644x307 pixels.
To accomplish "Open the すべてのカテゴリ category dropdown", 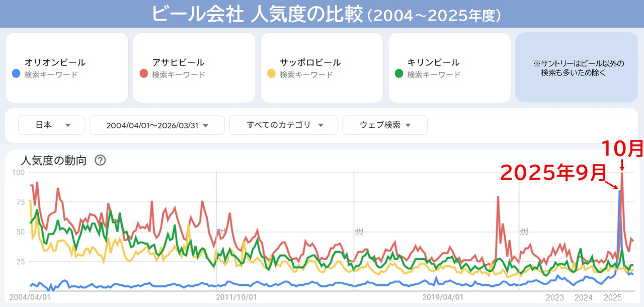I will 284,125.
